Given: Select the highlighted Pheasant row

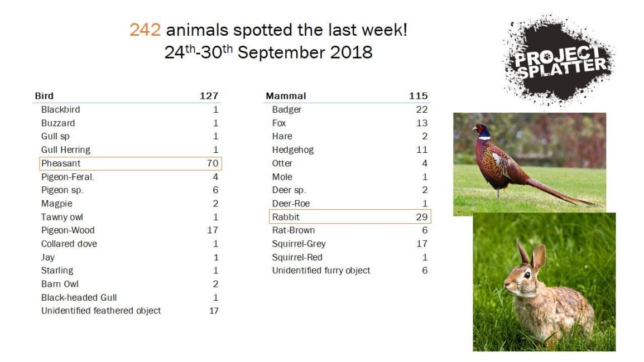Looking at the screenshot, I should point(130,163).
